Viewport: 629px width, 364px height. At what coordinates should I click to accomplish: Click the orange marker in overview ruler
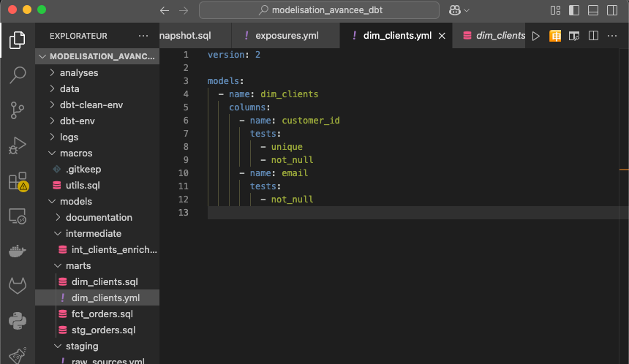click(624, 170)
